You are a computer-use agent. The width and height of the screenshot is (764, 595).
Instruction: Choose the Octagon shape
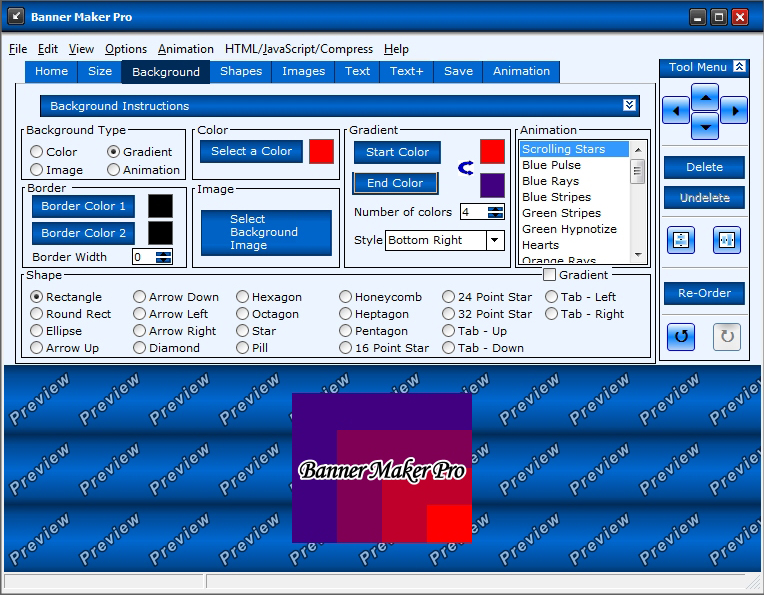[267, 314]
